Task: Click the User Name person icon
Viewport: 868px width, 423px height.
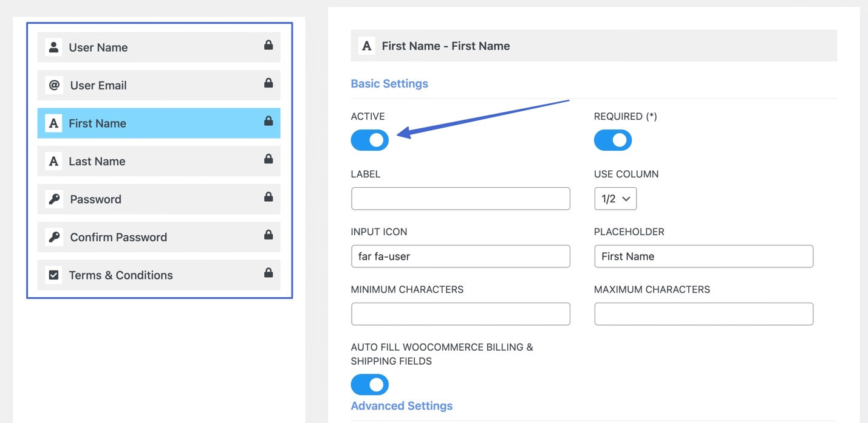Action: point(53,47)
